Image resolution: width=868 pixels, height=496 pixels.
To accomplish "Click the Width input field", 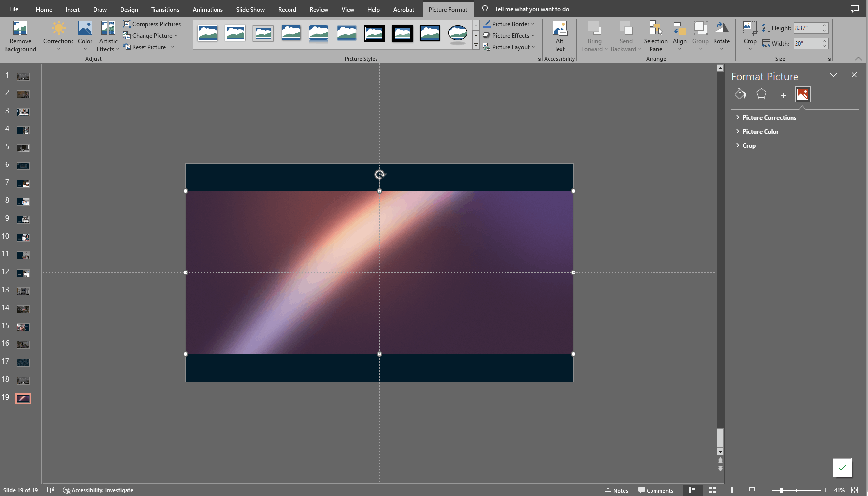I will pos(807,44).
